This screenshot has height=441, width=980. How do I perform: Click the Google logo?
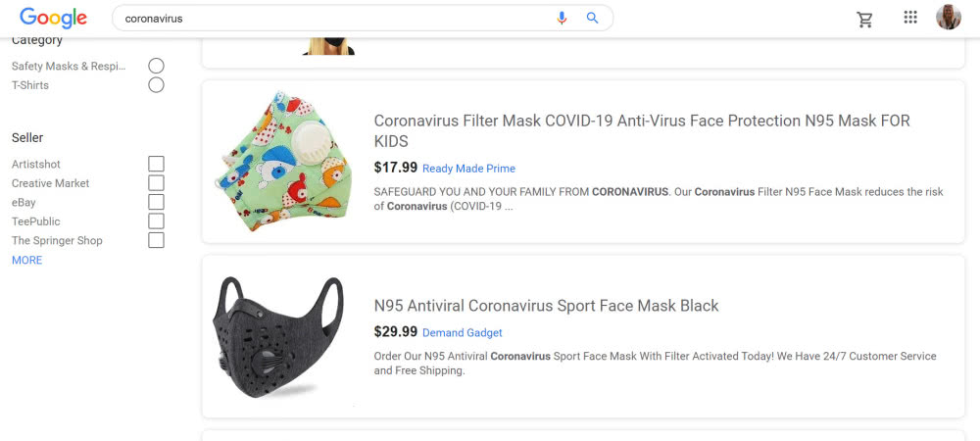click(53, 18)
